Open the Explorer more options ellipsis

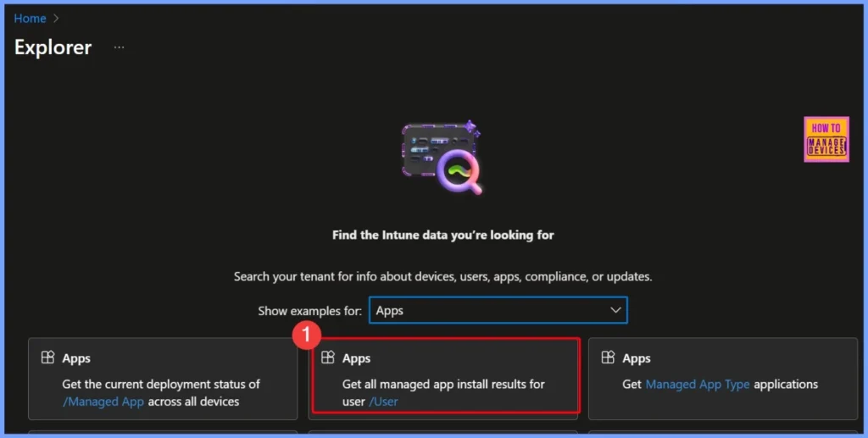pyautogui.click(x=119, y=47)
